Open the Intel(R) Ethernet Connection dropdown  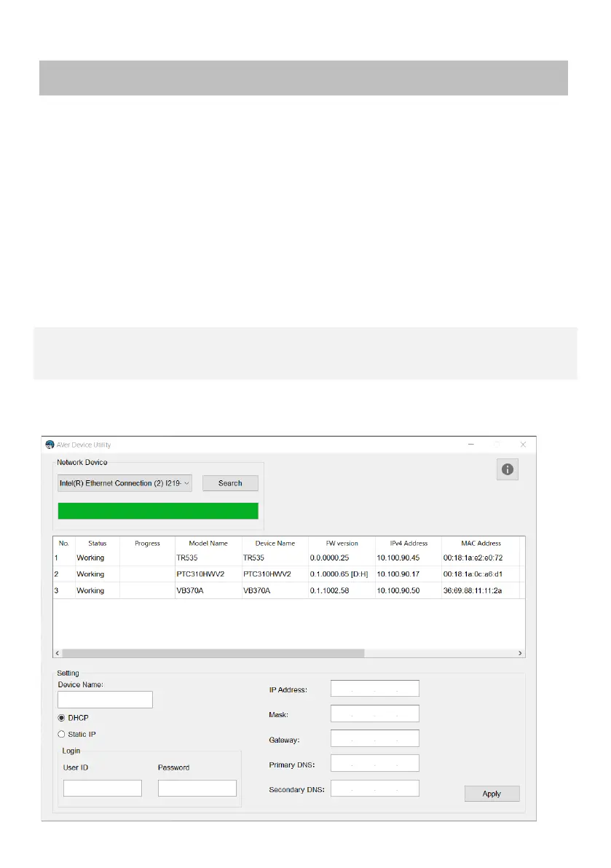125,483
